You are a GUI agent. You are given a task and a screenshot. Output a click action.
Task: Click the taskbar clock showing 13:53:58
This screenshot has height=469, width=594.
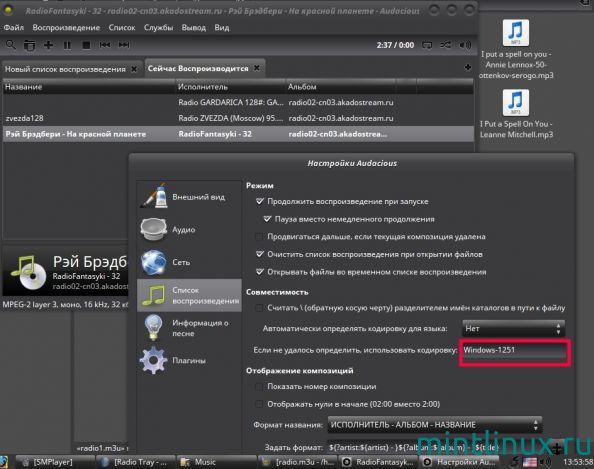point(578,462)
